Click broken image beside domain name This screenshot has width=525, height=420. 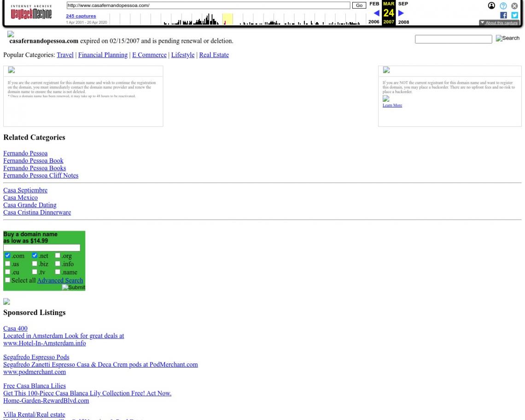11,34
